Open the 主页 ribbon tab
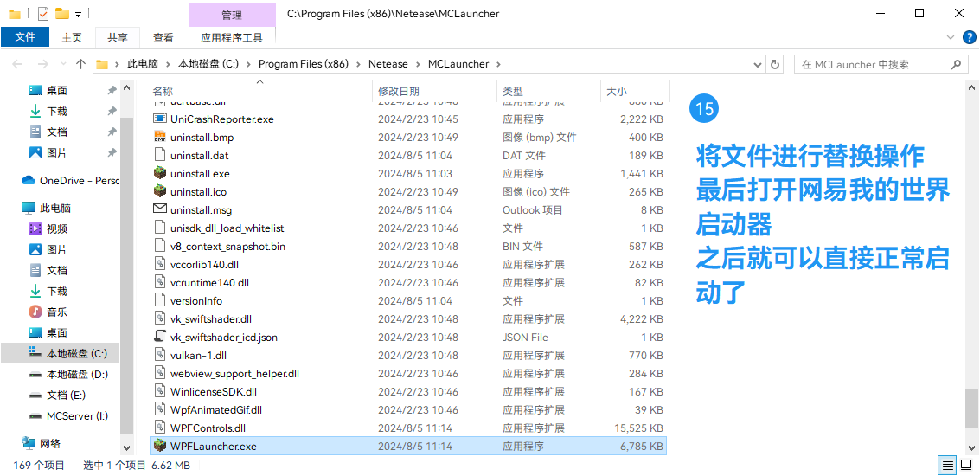 71,37
